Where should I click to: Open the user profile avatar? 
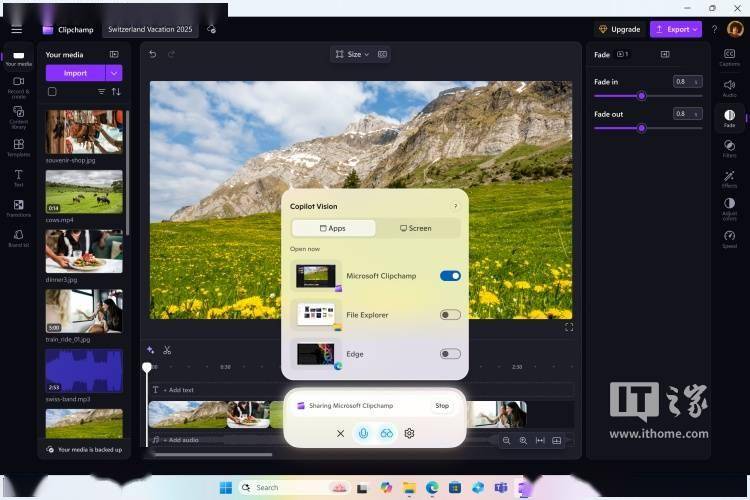coord(735,30)
